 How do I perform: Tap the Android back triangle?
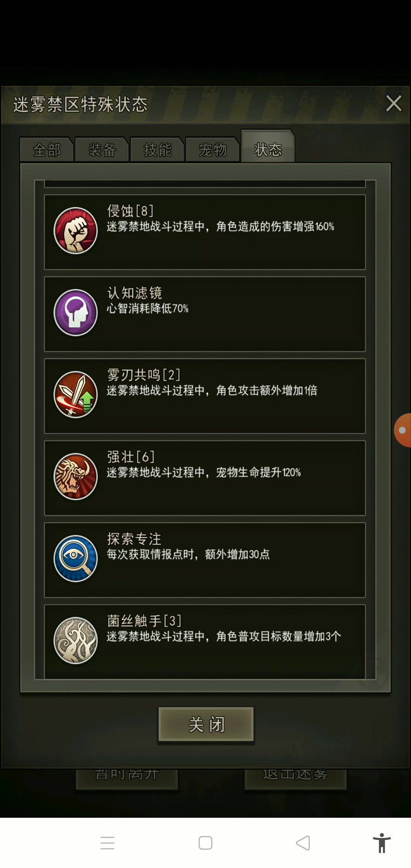[x=303, y=843]
